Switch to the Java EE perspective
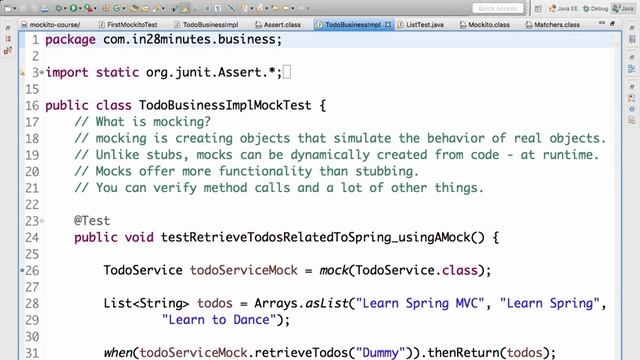The height and width of the screenshot is (360, 640). click(x=563, y=9)
